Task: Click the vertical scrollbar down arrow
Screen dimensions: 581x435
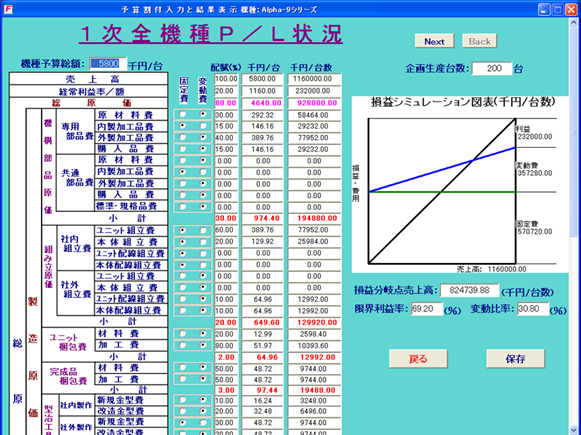Action: (573, 430)
